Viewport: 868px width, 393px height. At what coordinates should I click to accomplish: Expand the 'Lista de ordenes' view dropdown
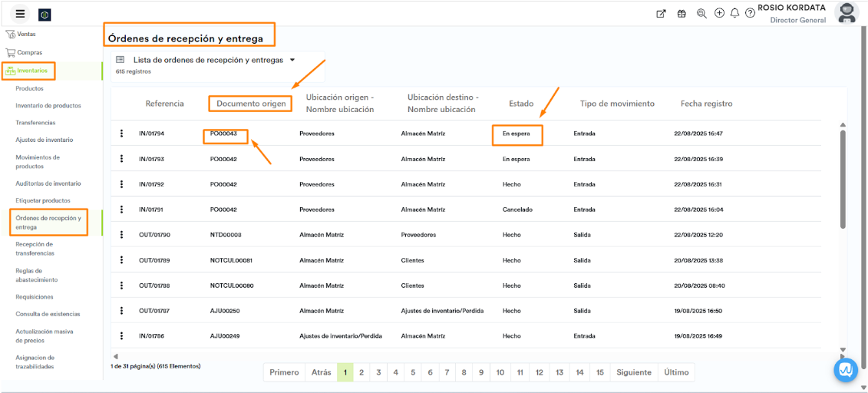point(292,60)
